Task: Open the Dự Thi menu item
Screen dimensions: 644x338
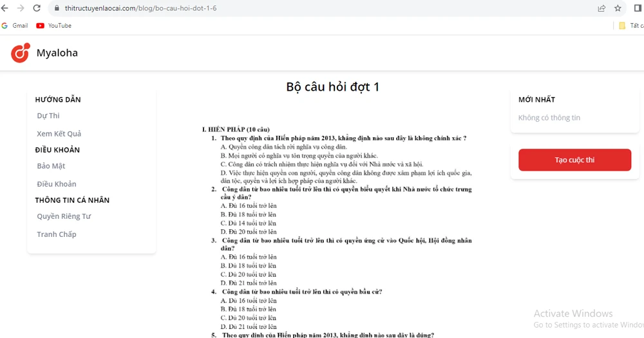Action: coord(48,116)
